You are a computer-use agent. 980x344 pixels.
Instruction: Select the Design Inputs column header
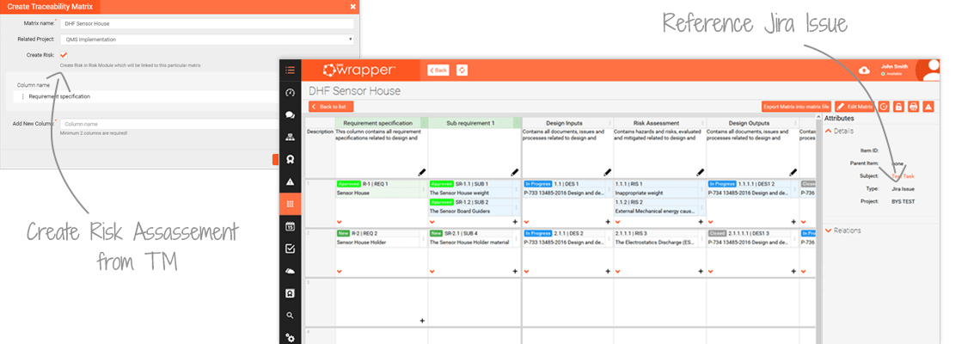pos(565,123)
